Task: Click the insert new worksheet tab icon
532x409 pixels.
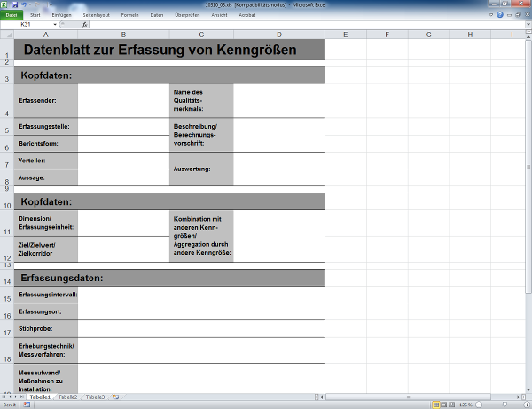Action: (x=116, y=397)
